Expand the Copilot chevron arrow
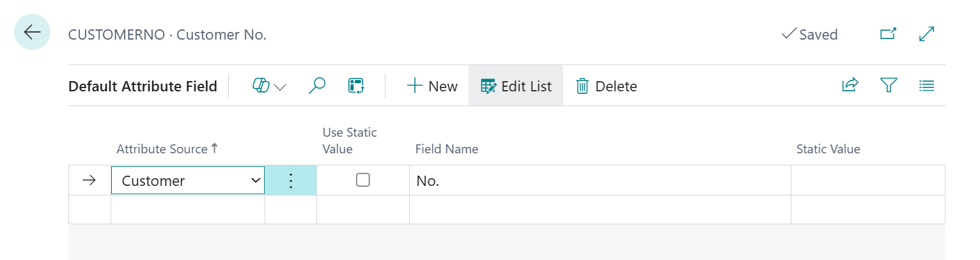The width and height of the screenshot is (980, 260). click(280, 87)
